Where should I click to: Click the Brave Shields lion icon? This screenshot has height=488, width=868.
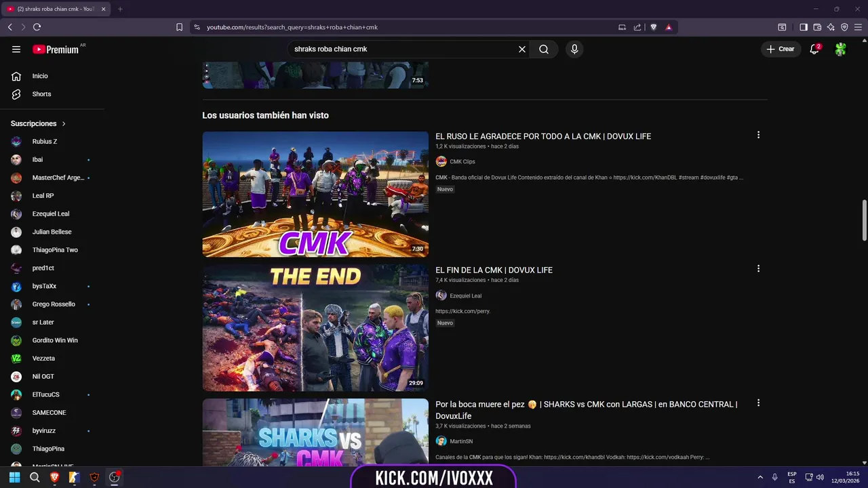tap(654, 27)
